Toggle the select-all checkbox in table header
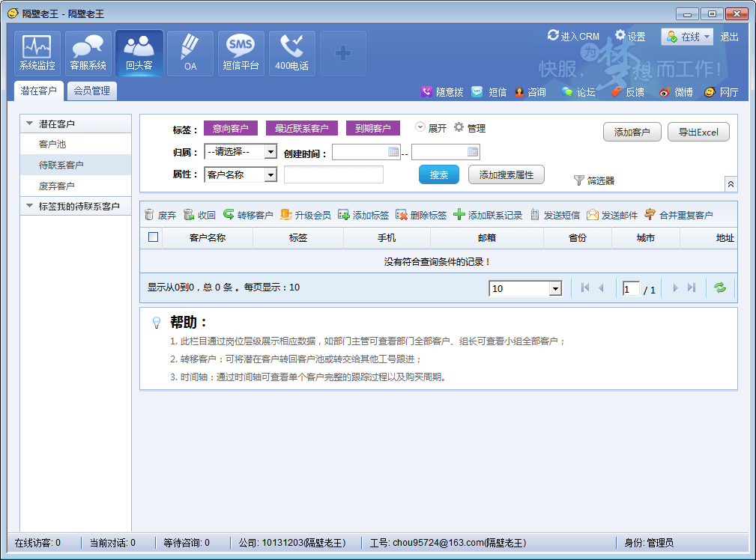This screenshot has width=756, height=560. tap(154, 237)
